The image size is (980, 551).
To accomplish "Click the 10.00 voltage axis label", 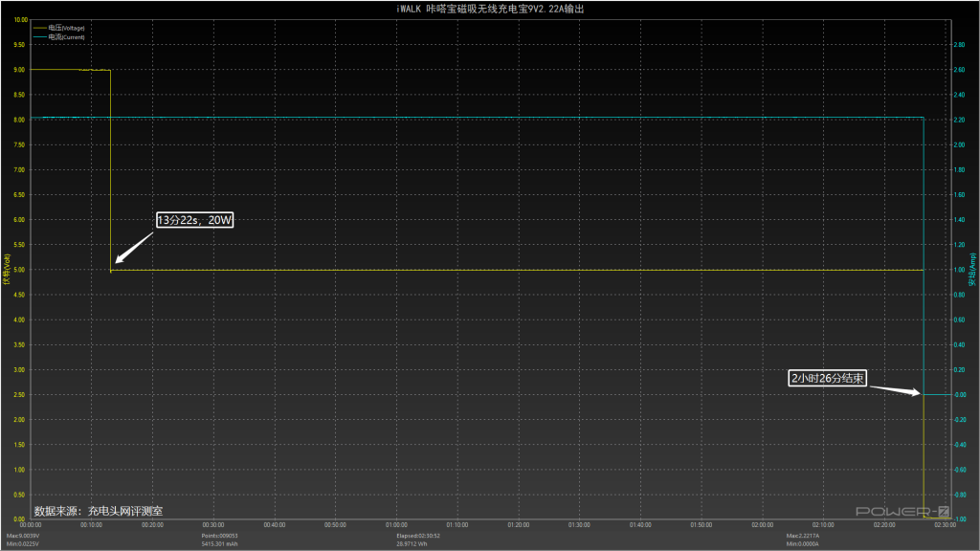I will (21, 20).
